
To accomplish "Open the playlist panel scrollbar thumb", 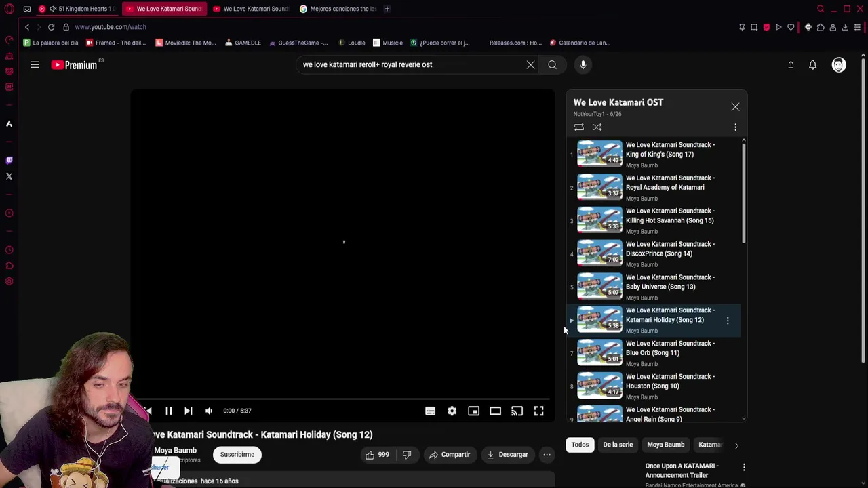I will [744, 194].
